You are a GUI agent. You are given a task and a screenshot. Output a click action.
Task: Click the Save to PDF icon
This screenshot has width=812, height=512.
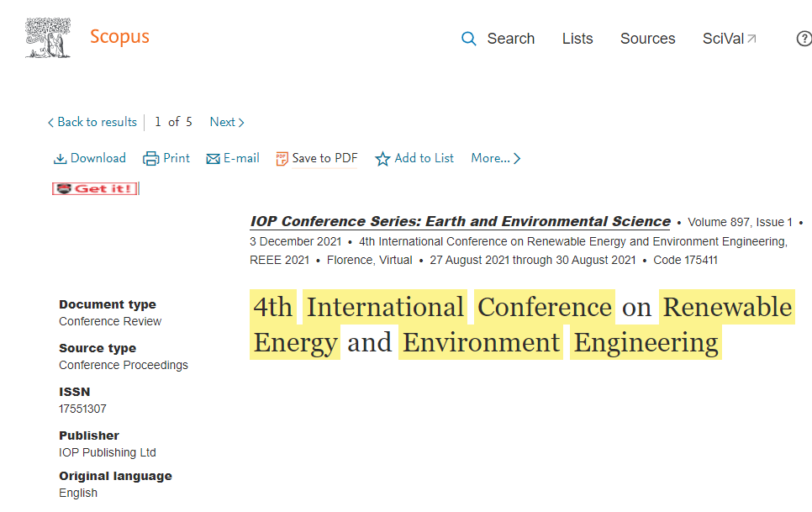[282, 159]
